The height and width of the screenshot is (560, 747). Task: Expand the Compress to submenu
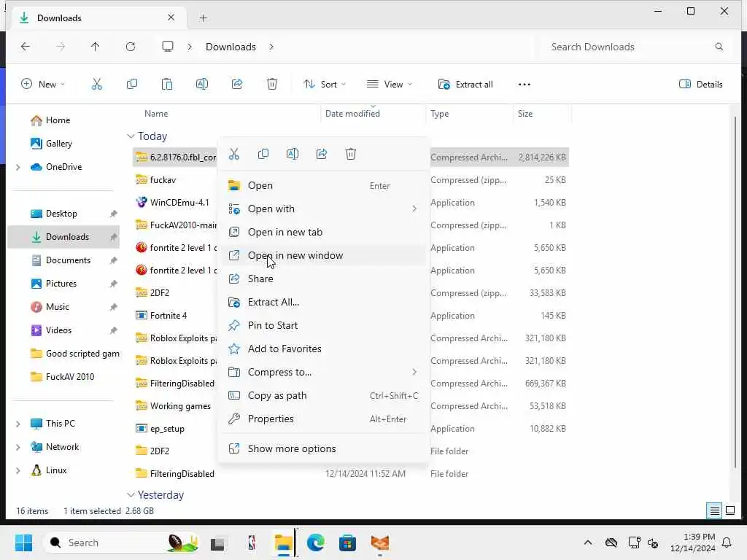click(414, 372)
